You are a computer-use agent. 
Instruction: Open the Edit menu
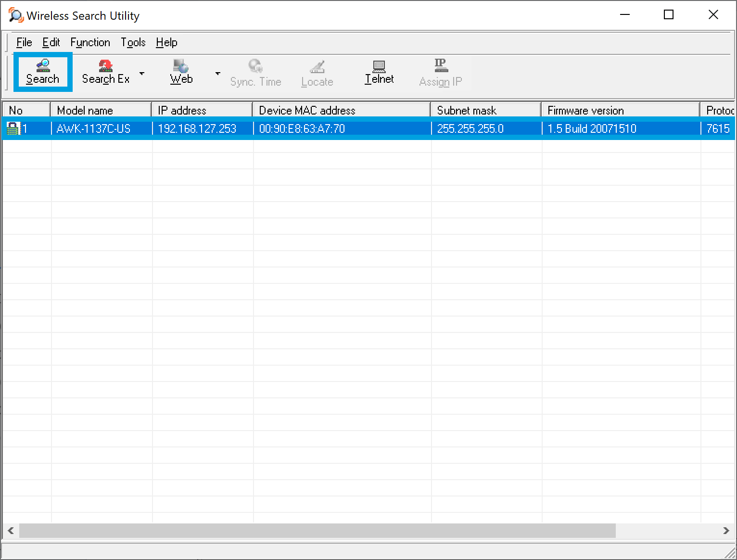(51, 42)
